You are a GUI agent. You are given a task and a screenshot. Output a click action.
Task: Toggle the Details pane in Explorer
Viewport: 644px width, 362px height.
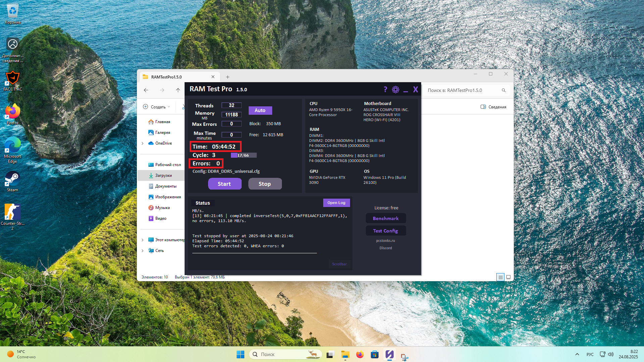pos(493,107)
